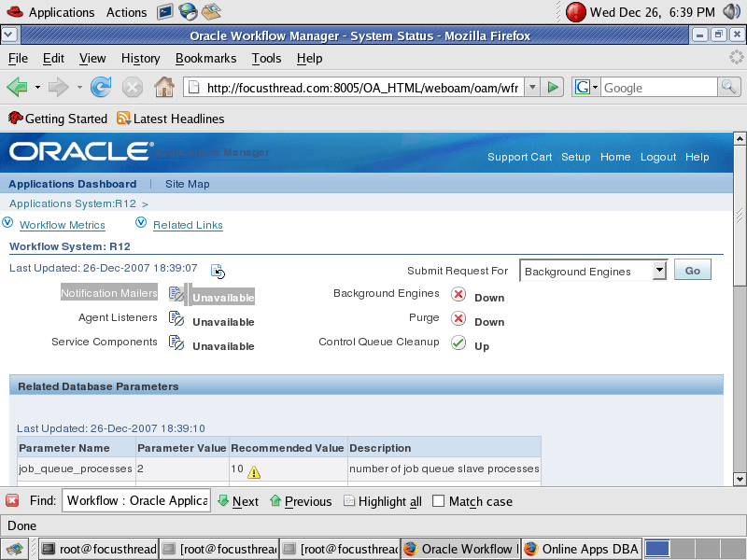
Task: Enable Match case in the find bar
Action: point(436,501)
